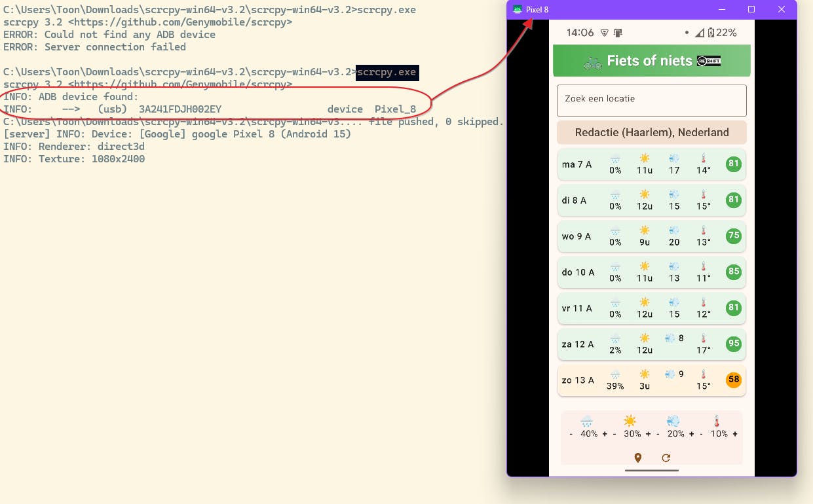
Task: Click the 'Zoek een locatie' search field
Action: [652, 100]
